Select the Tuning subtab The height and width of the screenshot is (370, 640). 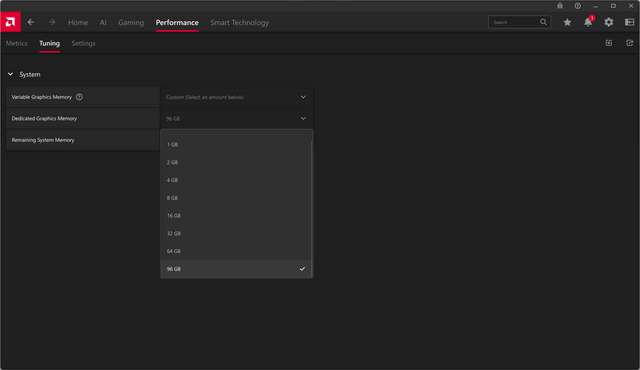(x=49, y=43)
